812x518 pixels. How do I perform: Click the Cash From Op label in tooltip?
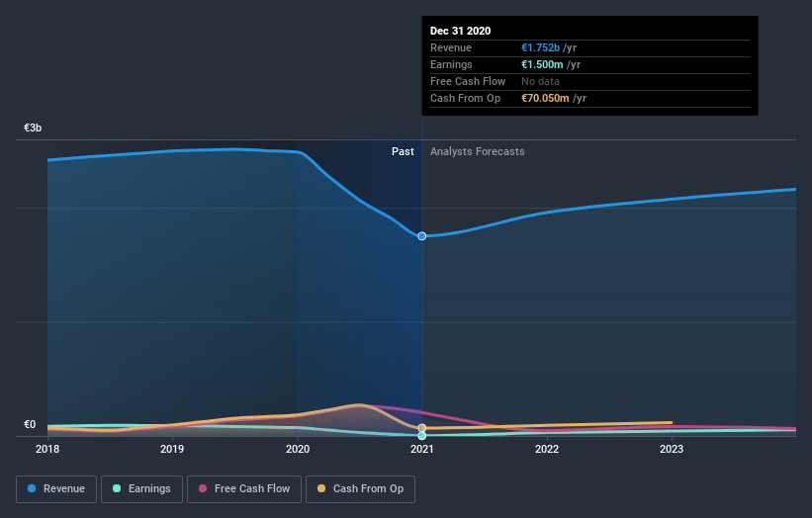point(465,98)
